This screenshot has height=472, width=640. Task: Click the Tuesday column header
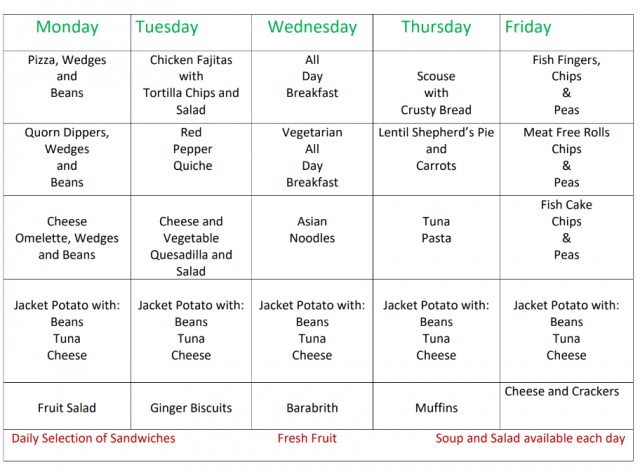click(x=167, y=27)
